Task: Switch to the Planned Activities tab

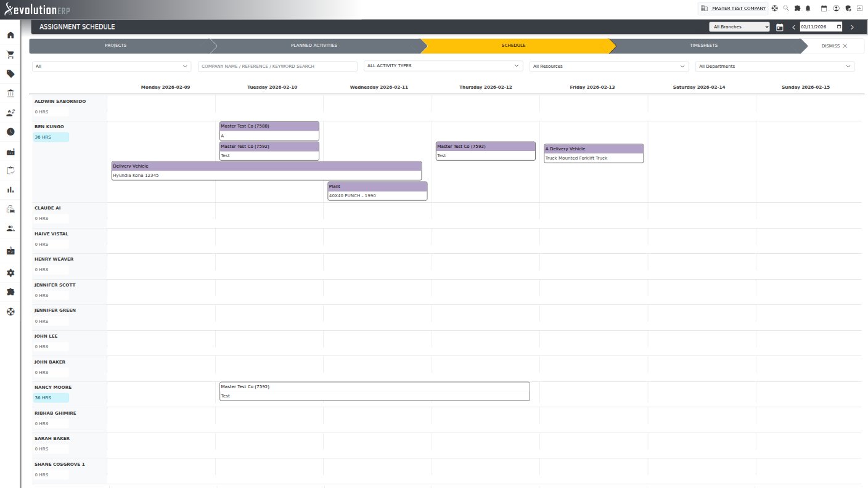Action: point(314,46)
